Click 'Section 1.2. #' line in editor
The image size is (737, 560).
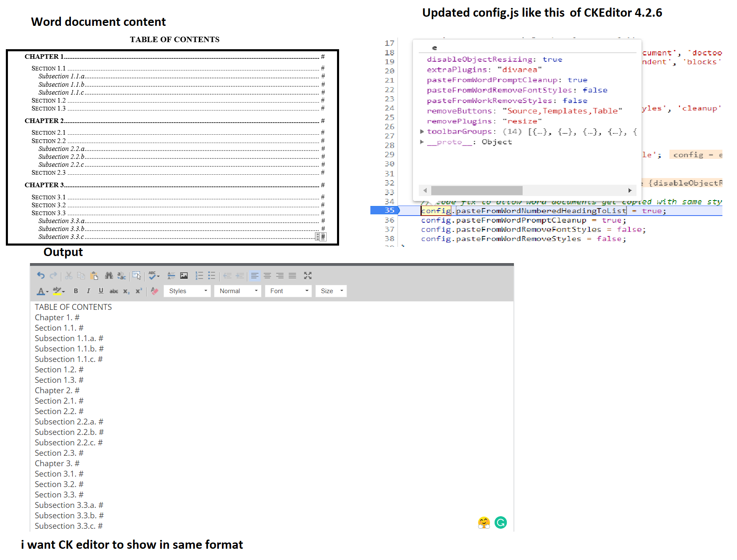coord(59,369)
